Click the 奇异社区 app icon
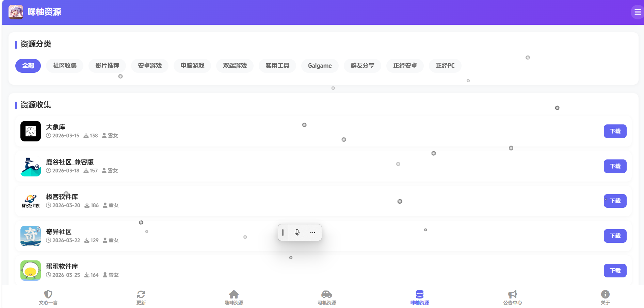Viewport: 644px width, 308px height. [31, 236]
